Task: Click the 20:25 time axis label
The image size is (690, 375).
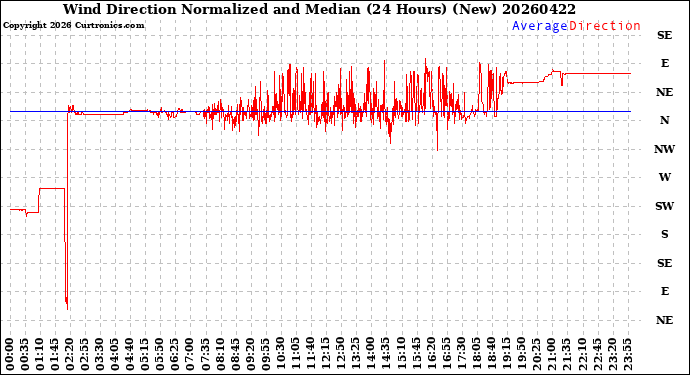Action: [537, 354]
